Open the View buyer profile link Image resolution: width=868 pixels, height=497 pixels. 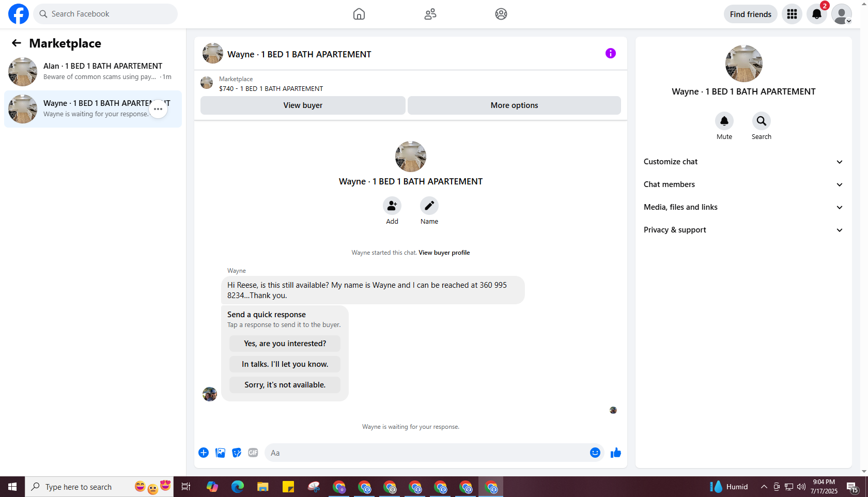coord(444,253)
